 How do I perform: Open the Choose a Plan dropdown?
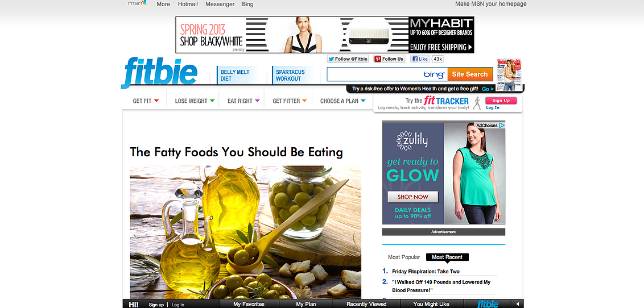point(342,101)
